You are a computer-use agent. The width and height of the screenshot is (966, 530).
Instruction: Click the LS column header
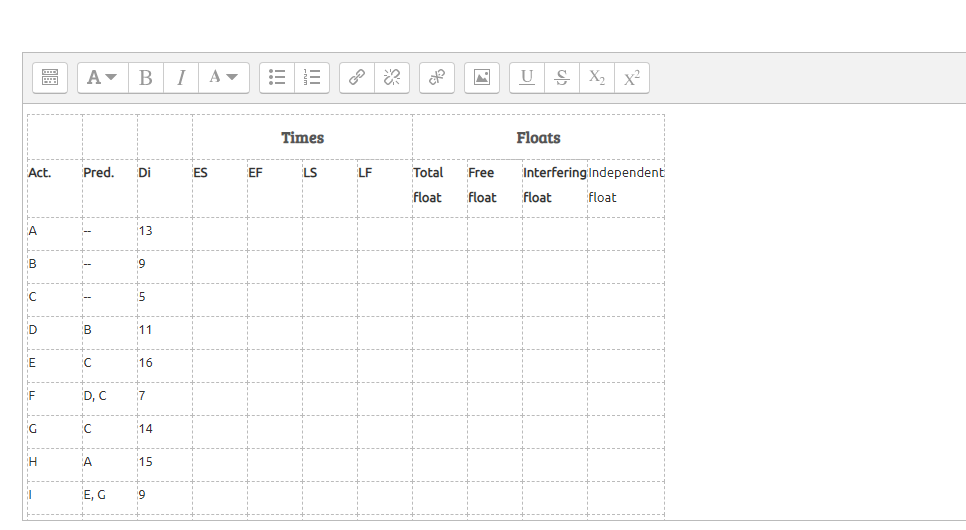[330, 189]
